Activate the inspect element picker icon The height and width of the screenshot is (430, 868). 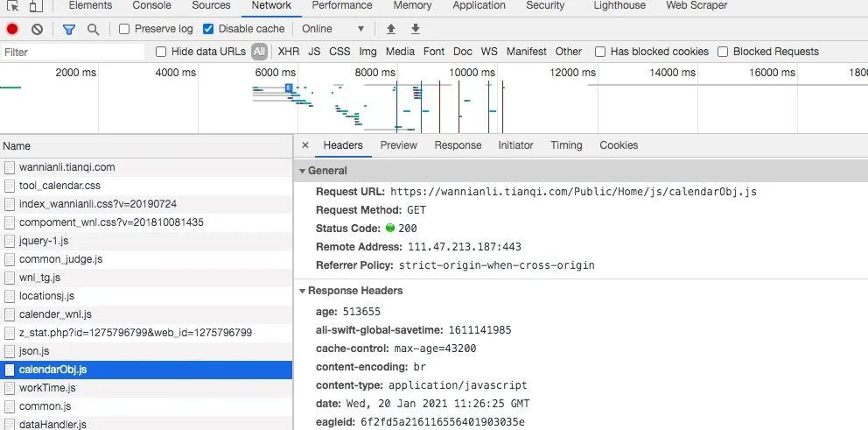click(x=13, y=5)
